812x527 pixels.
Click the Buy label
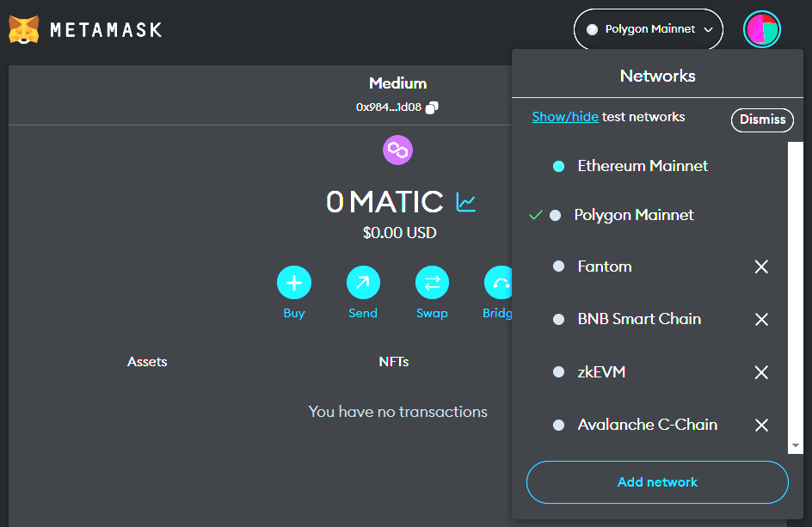(x=294, y=314)
